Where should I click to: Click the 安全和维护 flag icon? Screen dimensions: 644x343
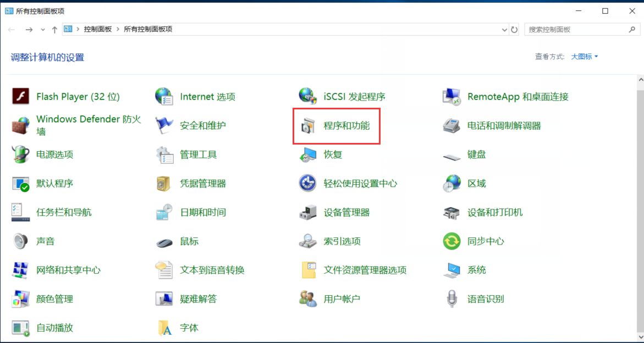[x=164, y=125]
